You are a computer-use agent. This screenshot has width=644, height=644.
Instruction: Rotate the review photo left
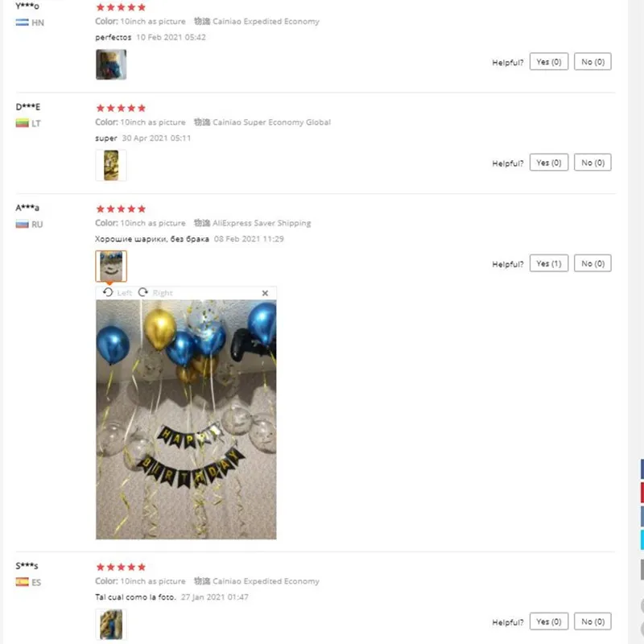117,292
